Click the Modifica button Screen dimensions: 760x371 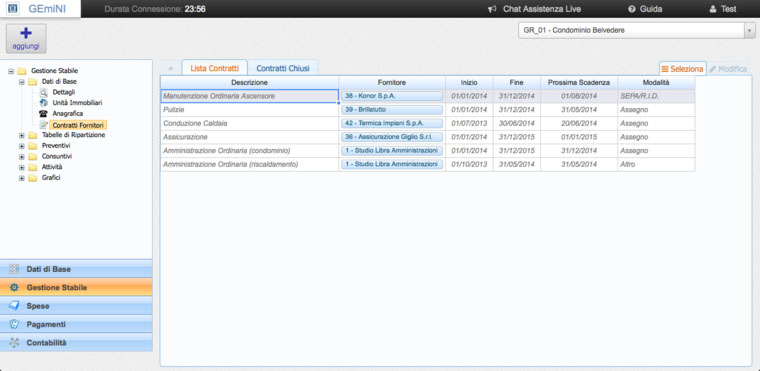(x=728, y=69)
